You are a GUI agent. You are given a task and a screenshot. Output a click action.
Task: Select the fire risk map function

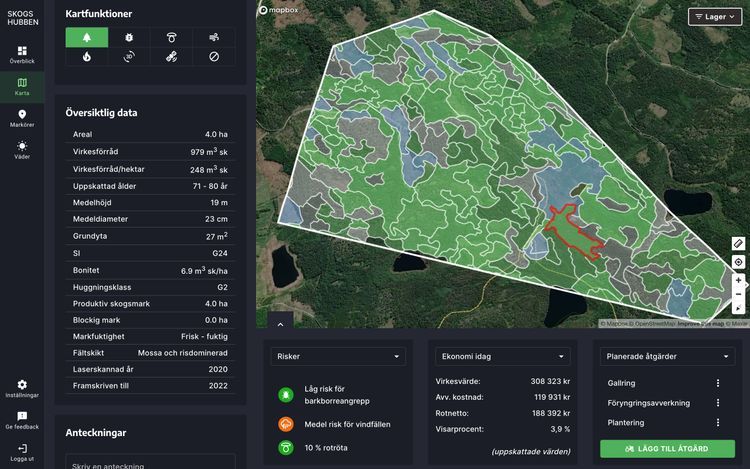click(87, 57)
